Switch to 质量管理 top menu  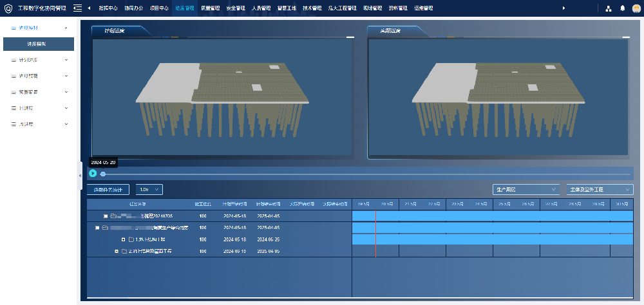tap(210, 8)
